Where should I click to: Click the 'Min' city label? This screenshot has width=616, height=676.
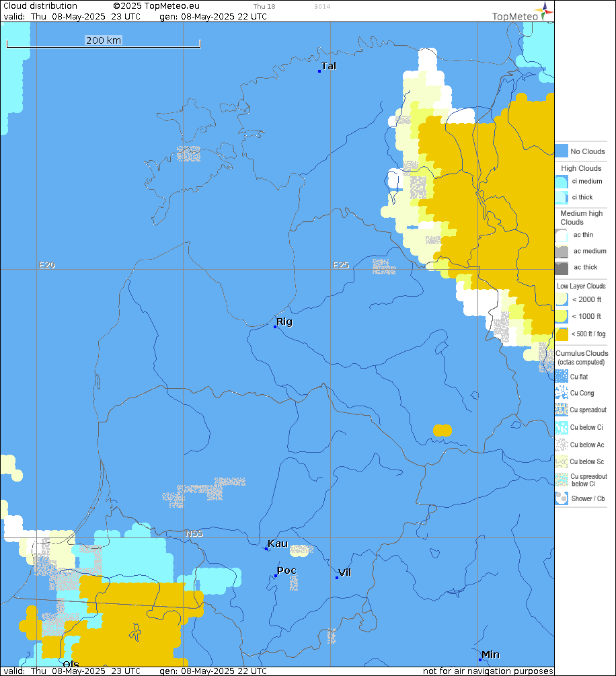click(490, 654)
